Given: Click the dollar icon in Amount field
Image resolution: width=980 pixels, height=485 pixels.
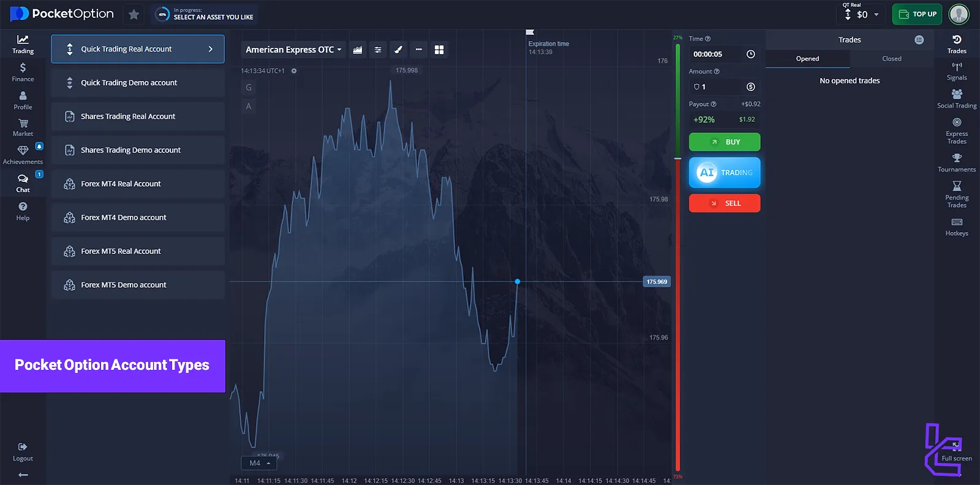Looking at the screenshot, I should point(750,87).
